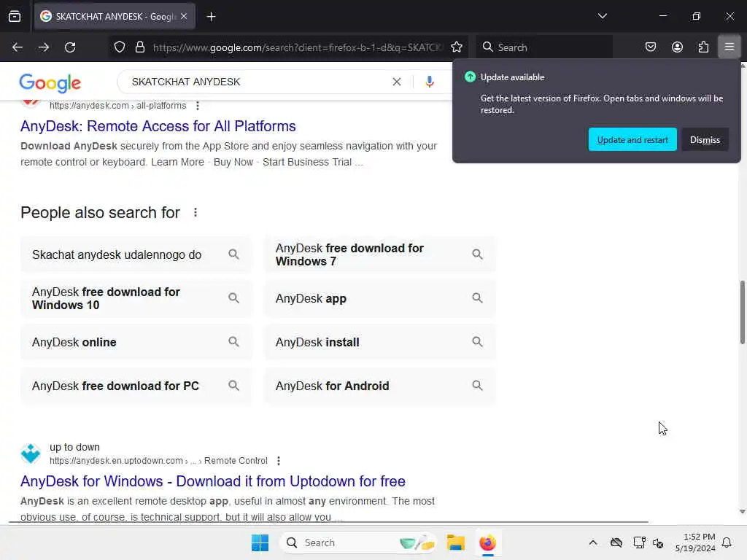Open AnyDesk: Remote Access for All Platforms
The width and height of the screenshot is (747, 560).
click(x=158, y=126)
